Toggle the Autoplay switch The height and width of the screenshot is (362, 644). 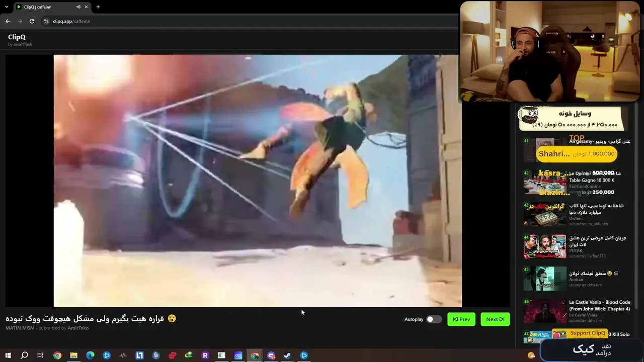434,319
